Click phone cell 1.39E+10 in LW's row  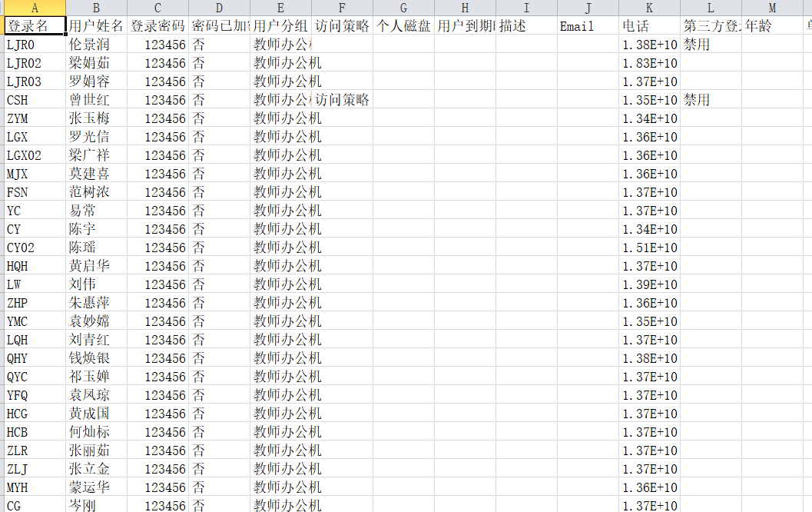click(x=649, y=284)
